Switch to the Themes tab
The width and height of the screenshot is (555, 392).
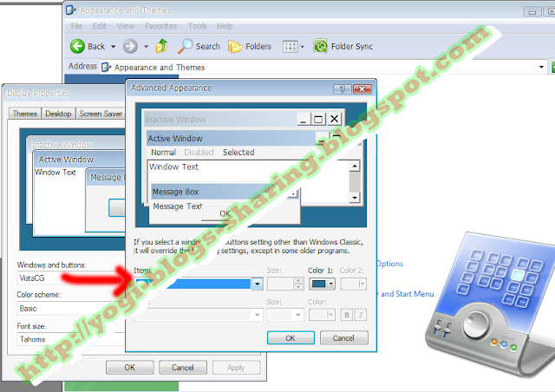pos(25,114)
